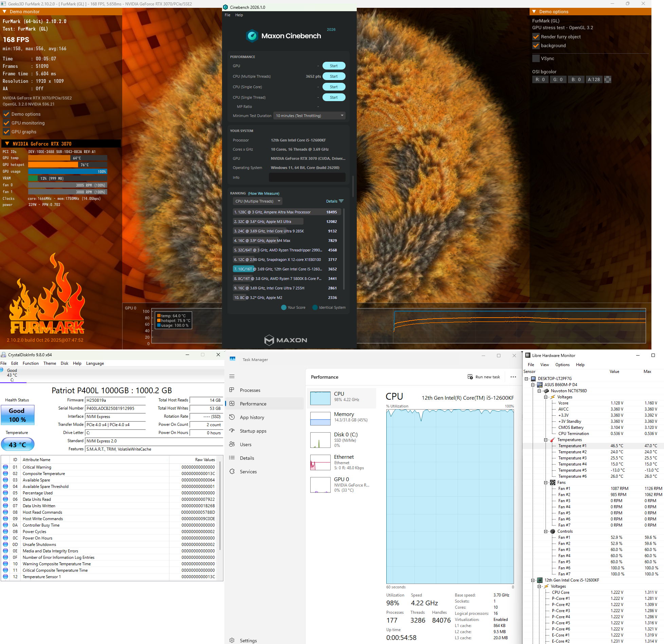Open Minimum Test Duration dropdown
Image resolution: width=664 pixels, height=644 pixels.
309,116
